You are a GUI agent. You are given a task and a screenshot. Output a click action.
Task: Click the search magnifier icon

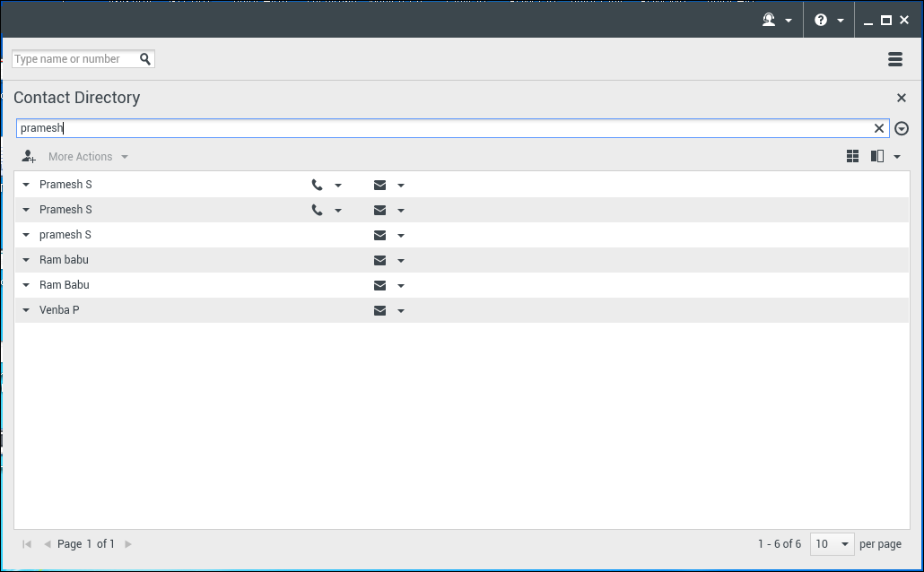145,58
